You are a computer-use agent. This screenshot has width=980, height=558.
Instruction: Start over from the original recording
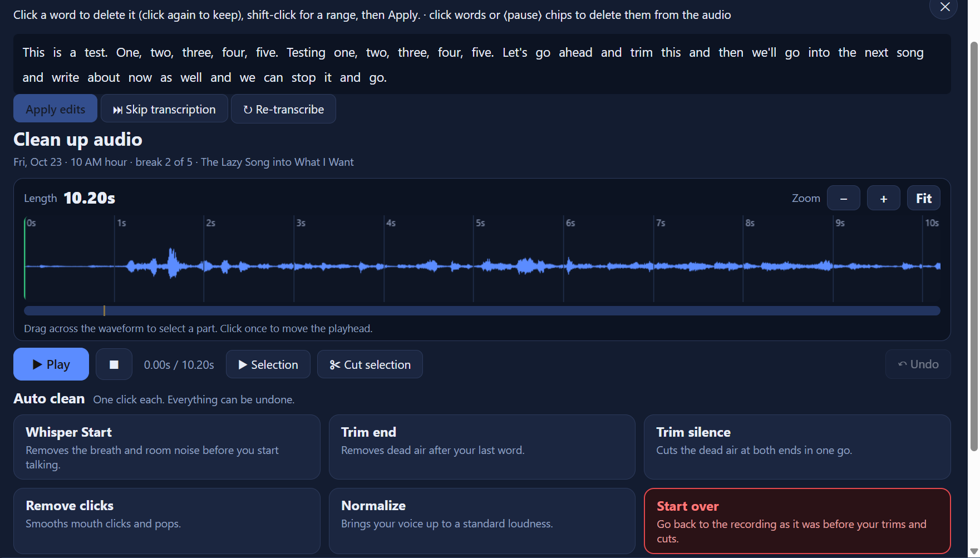point(797,521)
